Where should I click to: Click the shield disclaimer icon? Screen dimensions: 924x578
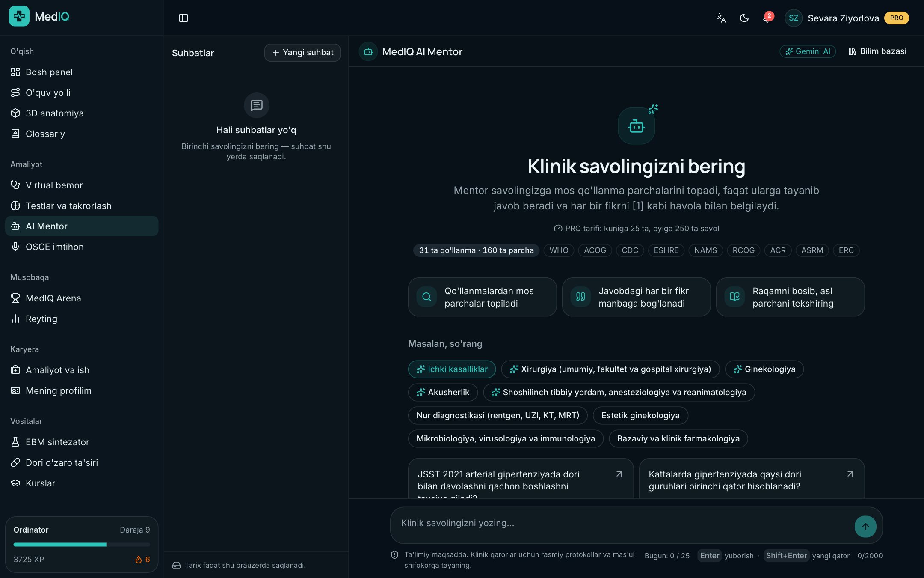point(395,555)
